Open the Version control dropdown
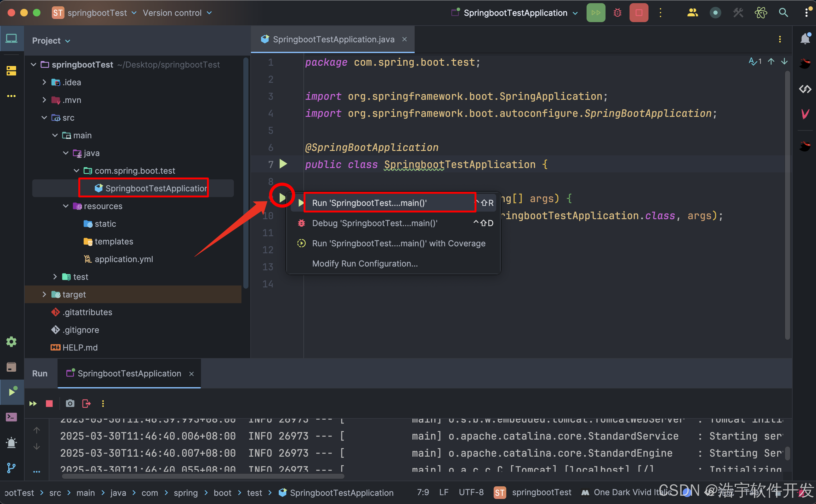The height and width of the screenshot is (504, 816). (x=177, y=13)
